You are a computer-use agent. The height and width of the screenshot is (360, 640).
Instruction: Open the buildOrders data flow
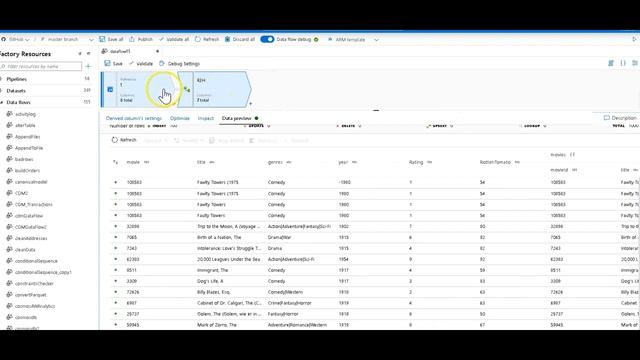(x=27, y=171)
